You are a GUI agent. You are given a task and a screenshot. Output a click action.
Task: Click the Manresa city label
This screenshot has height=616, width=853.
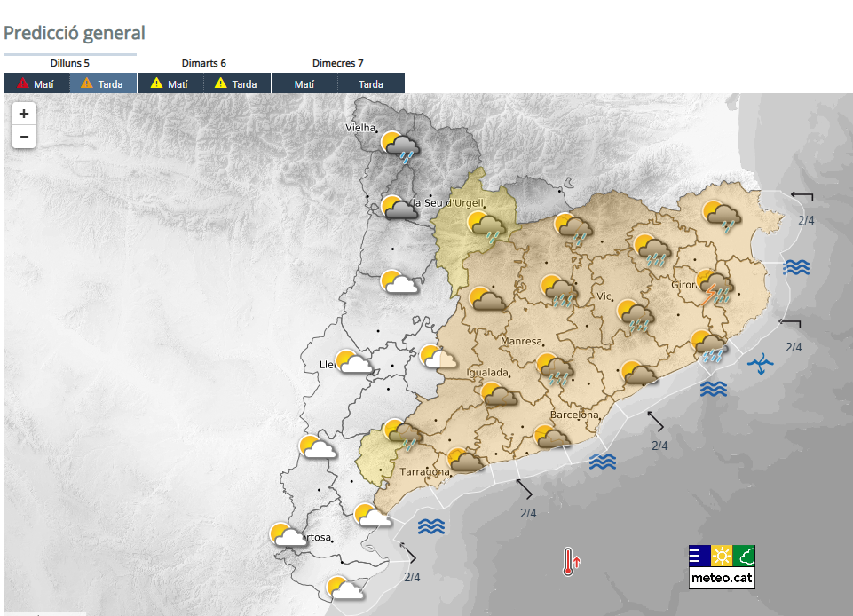[x=521, y=341]
